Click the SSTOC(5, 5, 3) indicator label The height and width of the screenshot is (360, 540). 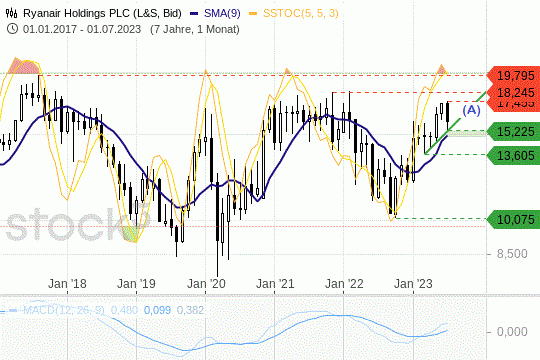coord(301,13)
